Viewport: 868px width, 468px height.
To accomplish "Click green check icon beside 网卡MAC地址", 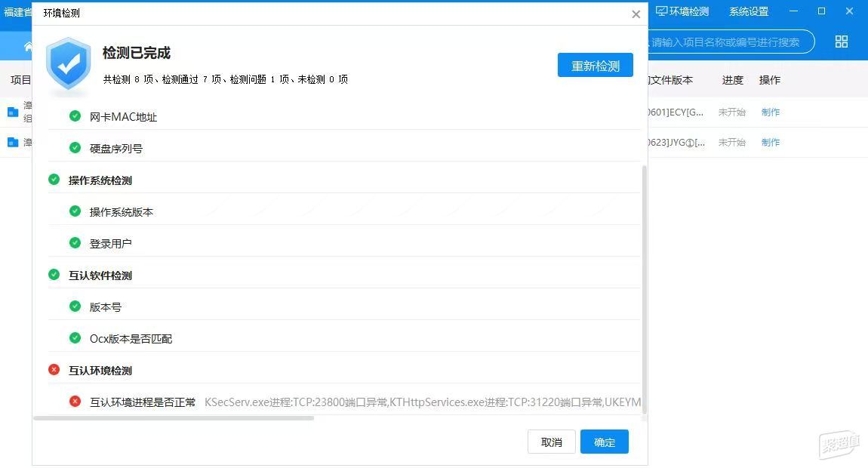I will 75,116.
